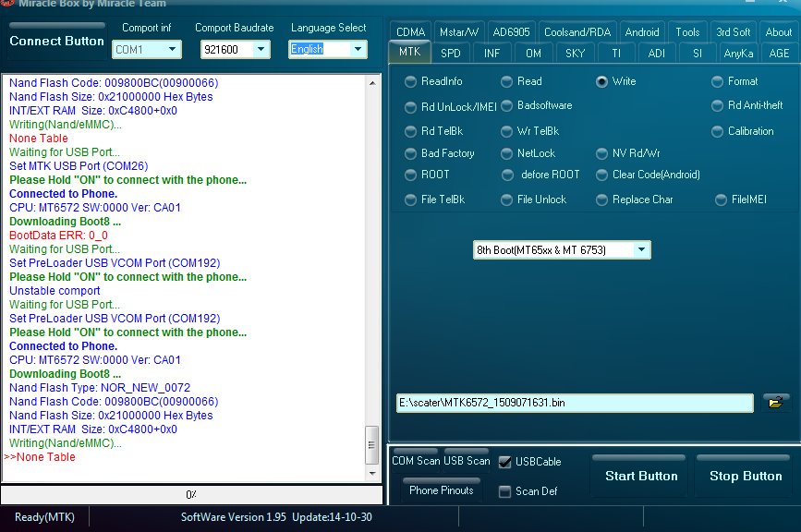This screenshot has width=801, height=532.
Task: Open the Tools tab
Action: pos(687,32)
